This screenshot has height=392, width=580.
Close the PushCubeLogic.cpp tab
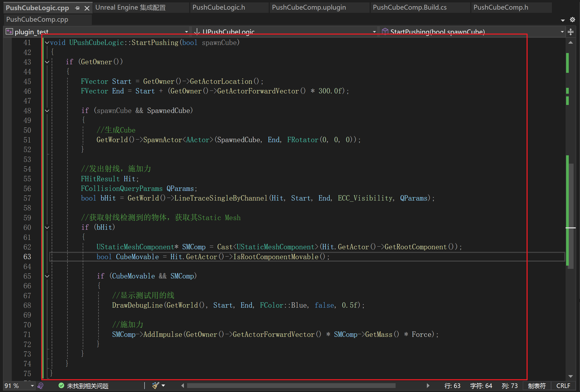pos(87,8)
